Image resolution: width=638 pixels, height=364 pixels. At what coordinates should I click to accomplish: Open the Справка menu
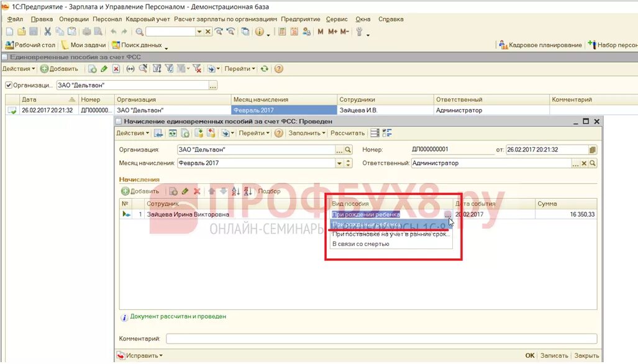(x=391, y=19)
